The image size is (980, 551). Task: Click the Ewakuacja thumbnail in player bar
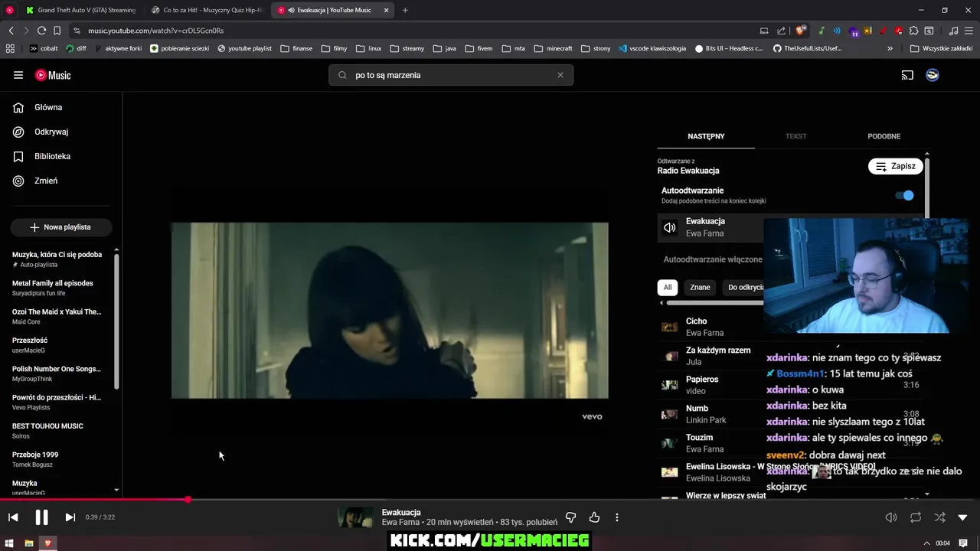click(x=356, y=517)
